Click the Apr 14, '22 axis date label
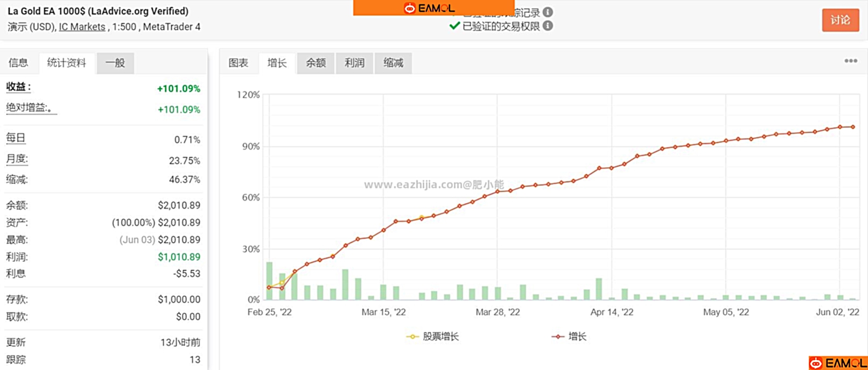The image size is (868, 370). [x=612, y=312]
